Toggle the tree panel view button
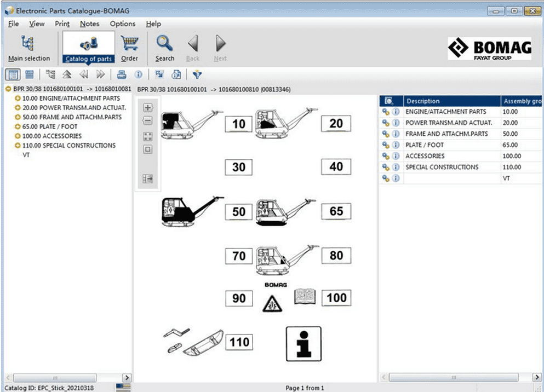544x392 pixels. (13, 74)
